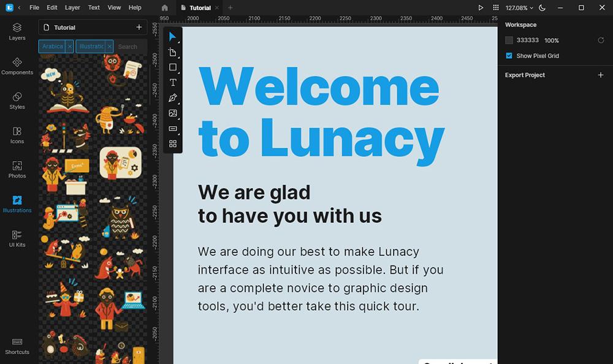This screenshot has width=613, height=364.
Task: Select the Image tool
Action: [x=173, y=113]
